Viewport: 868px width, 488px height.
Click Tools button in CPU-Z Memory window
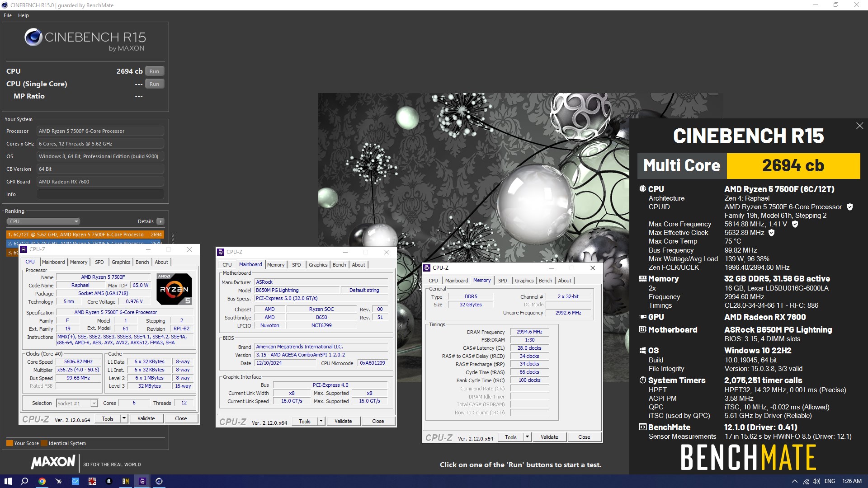511,437
